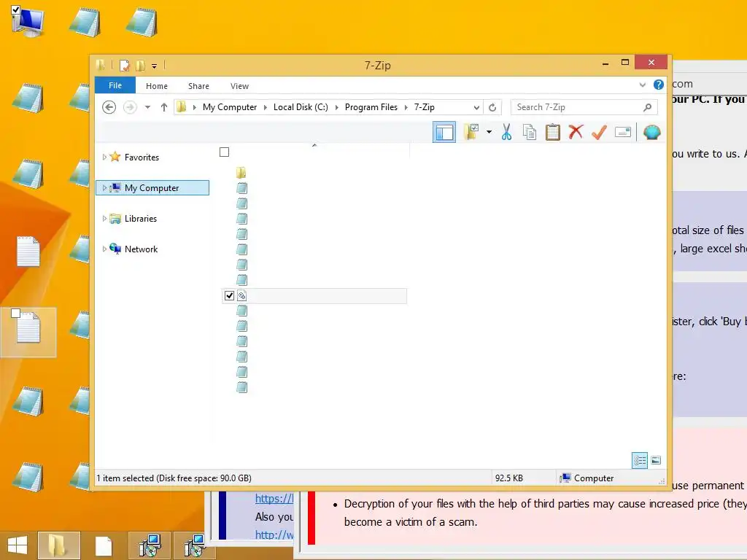Screen dimensions: 747x560
Task: Click the email file toolbar icon
Action: coord(623,132)
